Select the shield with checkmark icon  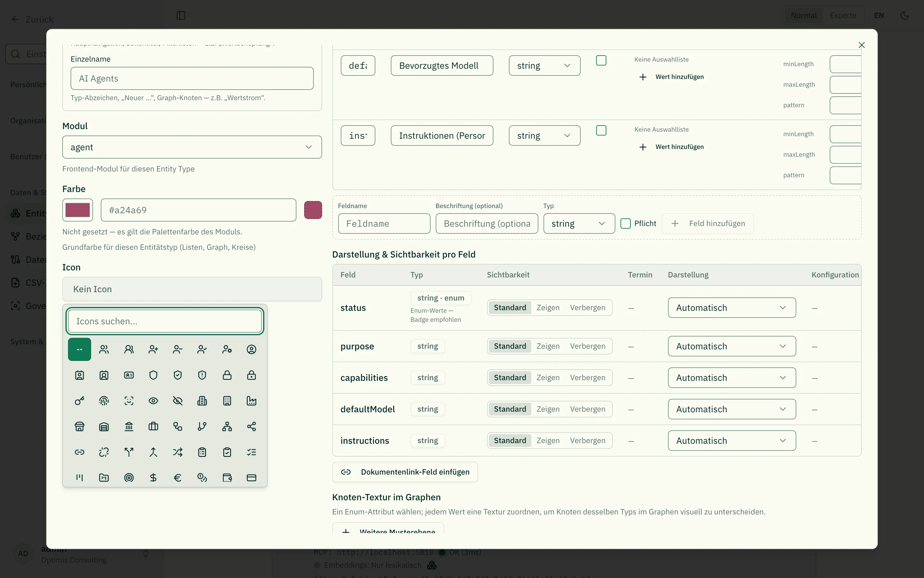coord(177,375)
